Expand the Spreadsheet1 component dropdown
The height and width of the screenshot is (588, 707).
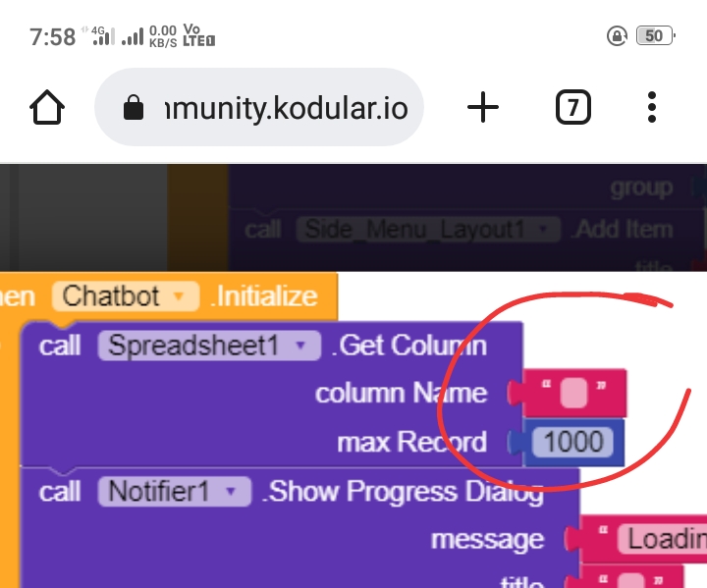pyautogui.click(x=209, y=346)
